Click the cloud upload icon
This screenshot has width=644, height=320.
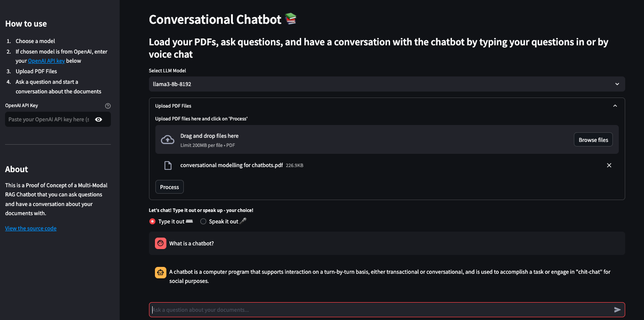168,139
